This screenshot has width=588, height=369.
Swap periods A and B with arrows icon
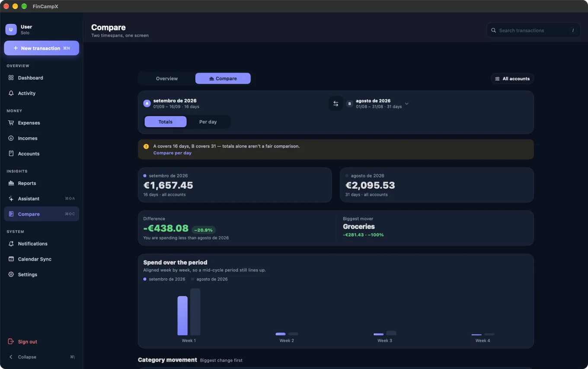(336, 103)
